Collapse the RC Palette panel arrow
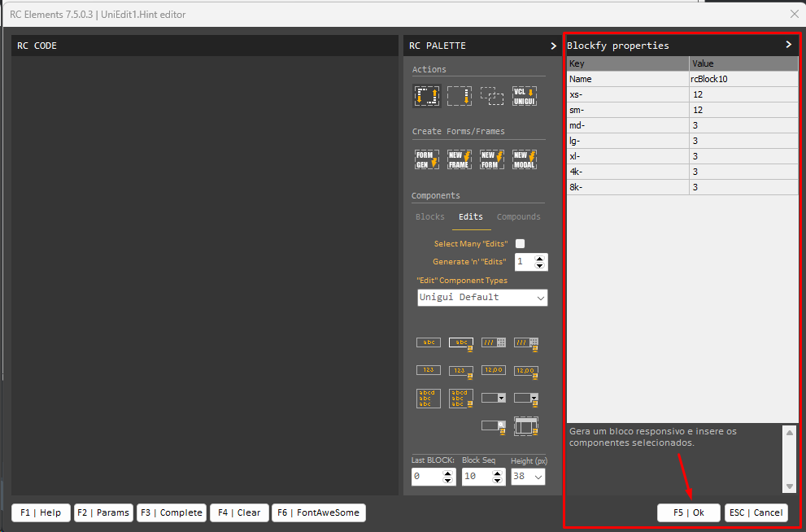Image resolution: width=806 pixels, height=532 pixels. 553,46
